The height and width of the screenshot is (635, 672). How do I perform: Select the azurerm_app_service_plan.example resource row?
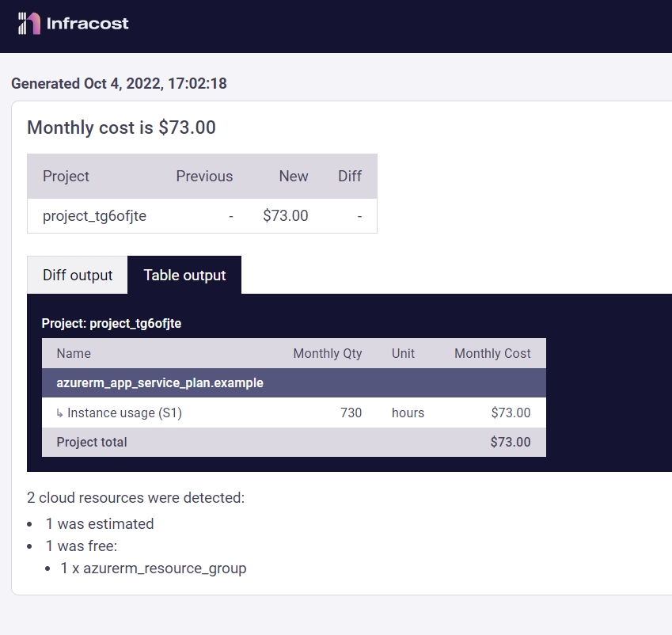pyautogui.click(x=160, y=383)
